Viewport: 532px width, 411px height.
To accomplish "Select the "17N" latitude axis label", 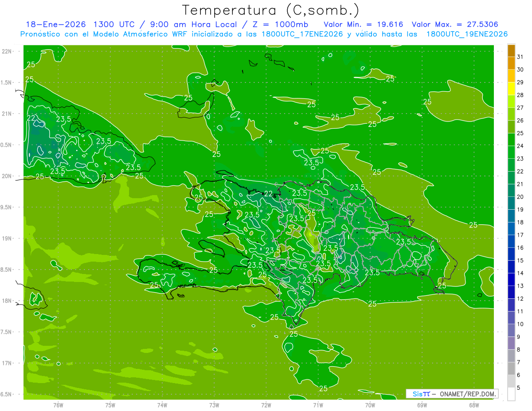I will (x=7, y=363).
